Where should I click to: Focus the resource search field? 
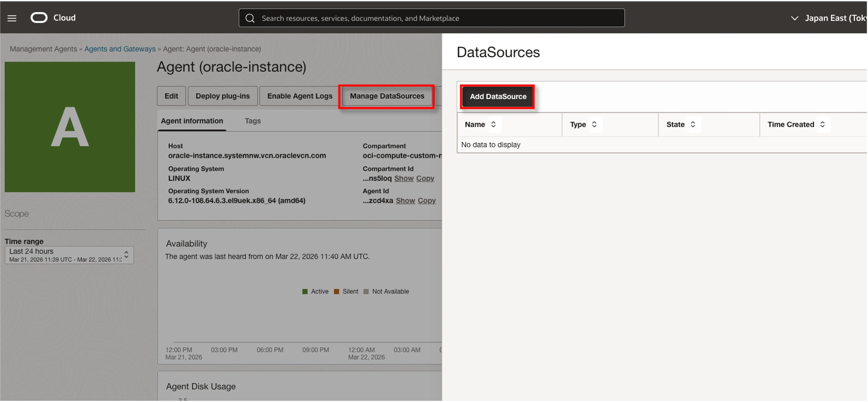(x=431, y=18)
